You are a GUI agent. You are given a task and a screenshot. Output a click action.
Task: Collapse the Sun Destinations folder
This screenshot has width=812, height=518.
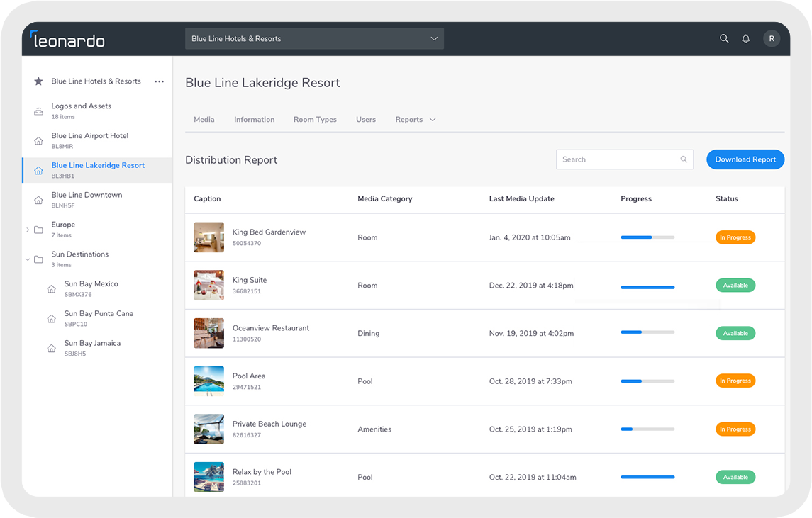click(x=28, y=259)
